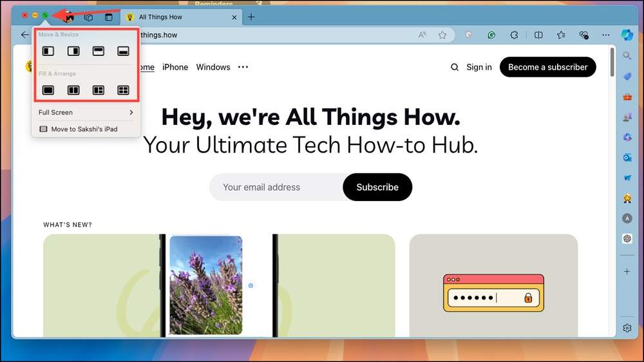Open the lavender photo article card
Screen dimensions: 644x362
(x=219, y=285)
